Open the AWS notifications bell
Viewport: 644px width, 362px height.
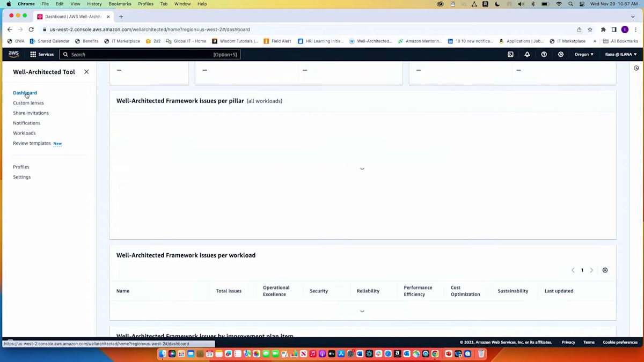click(527, 54)
